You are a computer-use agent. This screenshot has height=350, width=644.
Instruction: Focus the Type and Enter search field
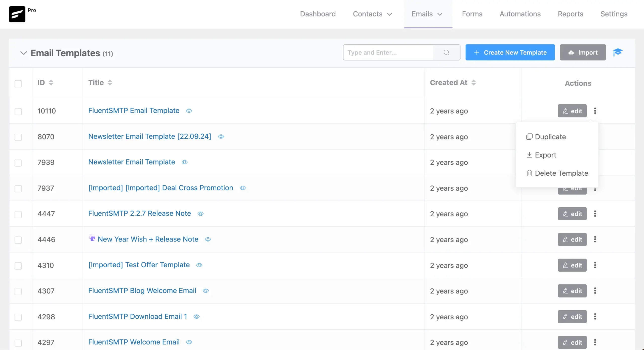click(x=388, y=52)
